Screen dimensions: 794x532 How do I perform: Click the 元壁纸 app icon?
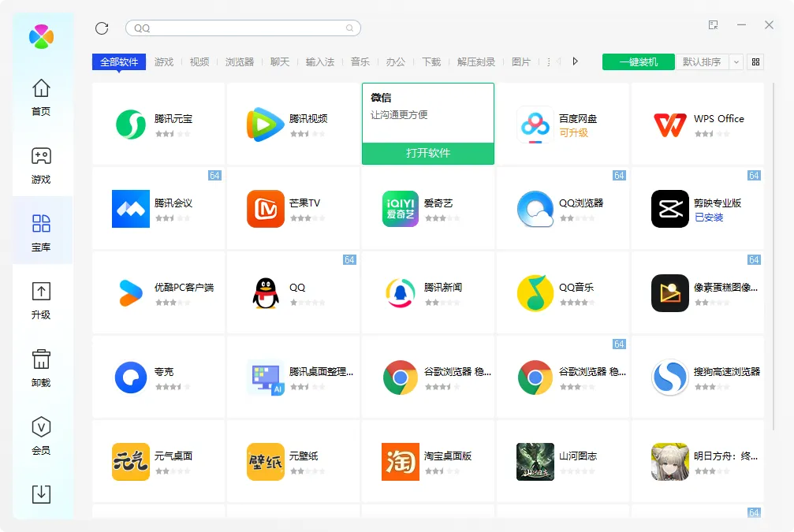266,462
